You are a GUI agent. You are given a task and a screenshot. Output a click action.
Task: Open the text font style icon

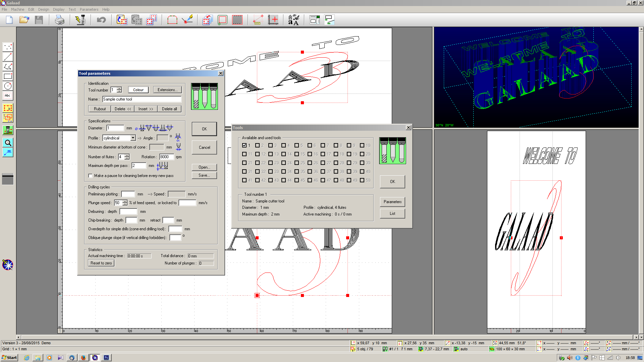[x=293, y=20]
